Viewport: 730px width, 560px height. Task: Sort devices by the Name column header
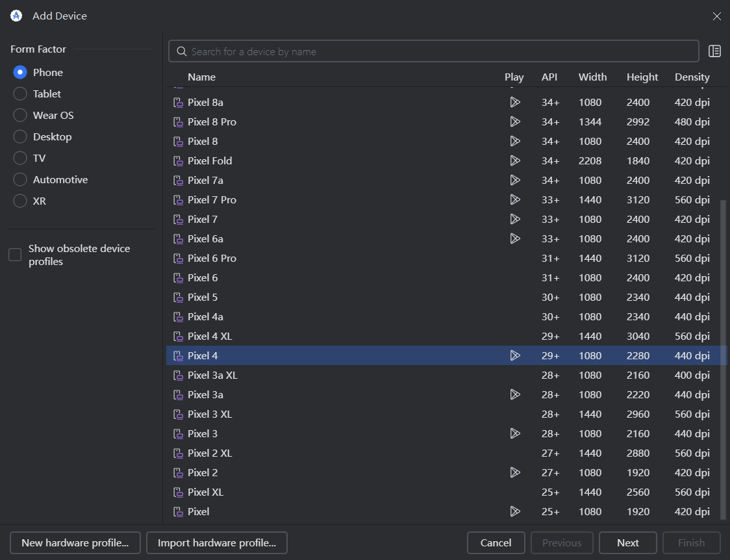[x=201, y=77]
